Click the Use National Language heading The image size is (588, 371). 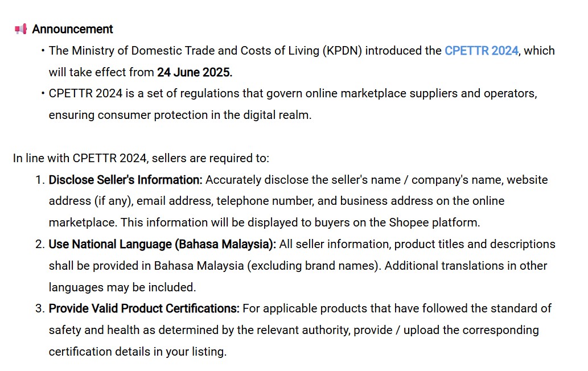tap(162, 244)
